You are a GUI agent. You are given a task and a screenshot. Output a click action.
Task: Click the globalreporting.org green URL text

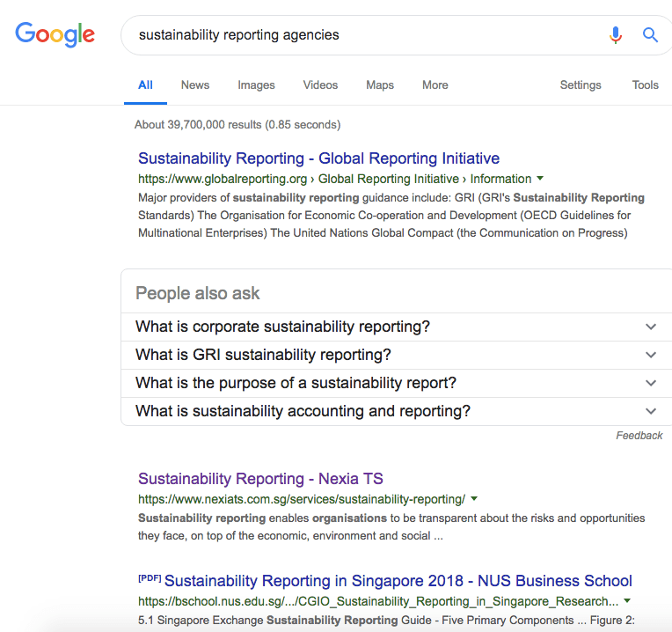[335, 179]
